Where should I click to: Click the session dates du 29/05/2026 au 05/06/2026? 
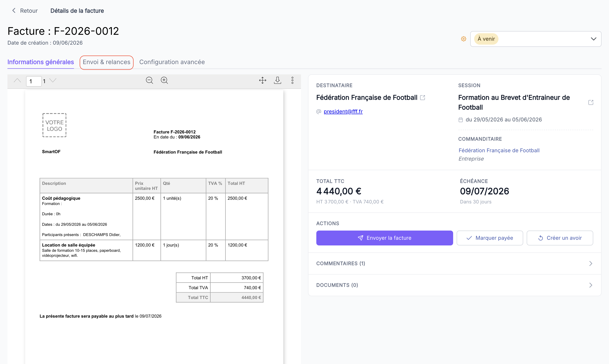coord(503,119)
